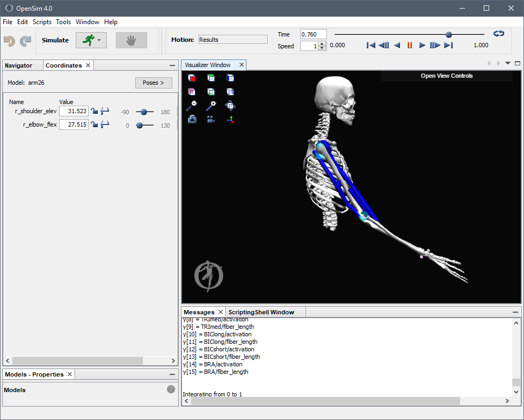Screen dimensions: 524x420
Task: Click the r_elbow_flex value field
Action: click(74, 124)
